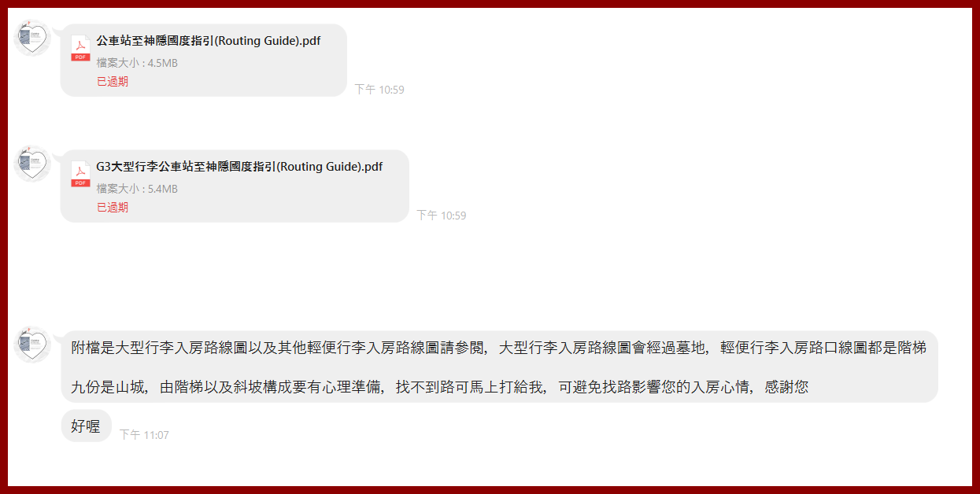980x494 pixels.
Task: Click 下午 10:59 timestamp beside the G3 file
Action: pyautogui.click(x=442, y=216)
